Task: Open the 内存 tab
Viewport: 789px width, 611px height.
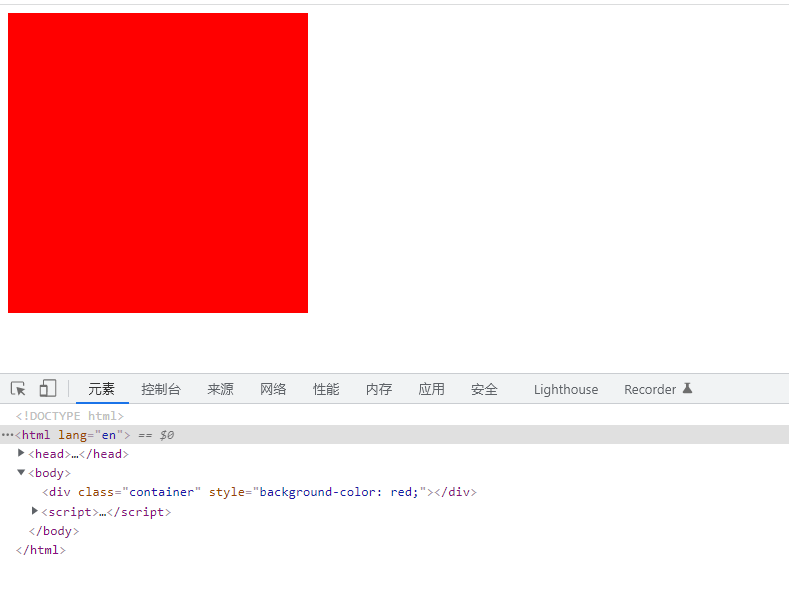Action: (379, 389)
